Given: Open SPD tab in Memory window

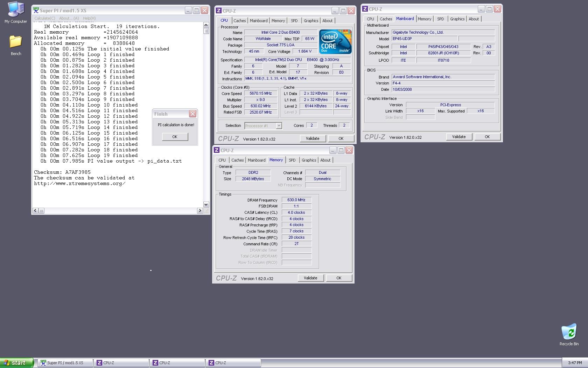Looking at the screenshot, I should point(292,160).
